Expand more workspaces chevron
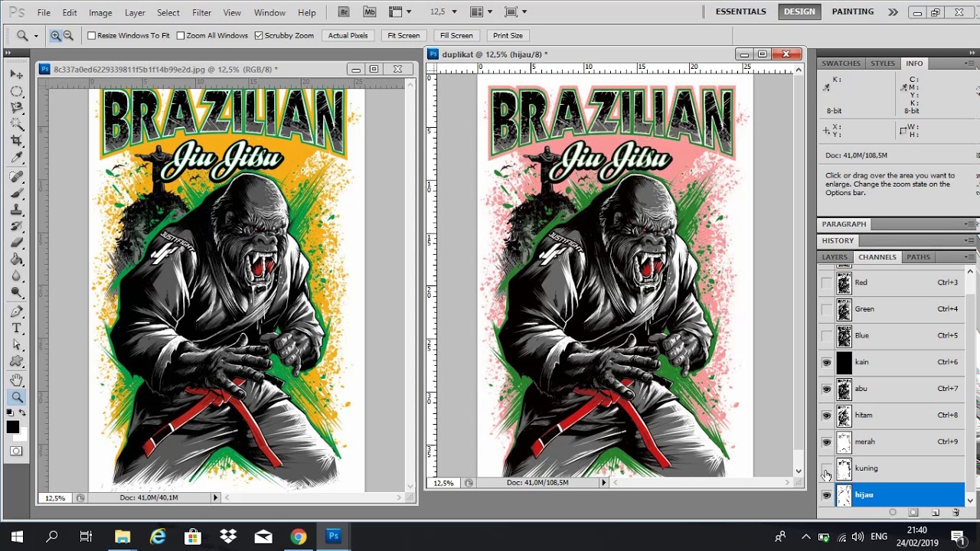Image resolution: width=980 pixels, height=551 pixels. coord(893,12)
